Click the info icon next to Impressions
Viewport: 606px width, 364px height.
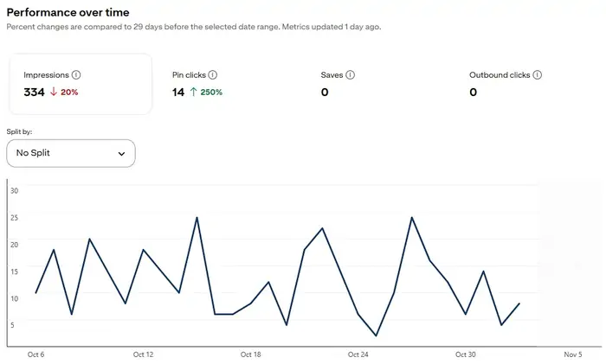coord(76,75)
